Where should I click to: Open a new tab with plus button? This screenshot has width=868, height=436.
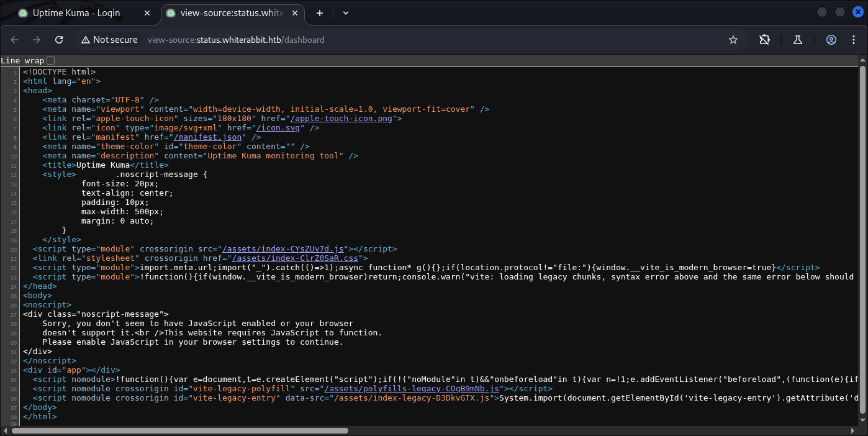pyautogui.click(x=320, y=13)
